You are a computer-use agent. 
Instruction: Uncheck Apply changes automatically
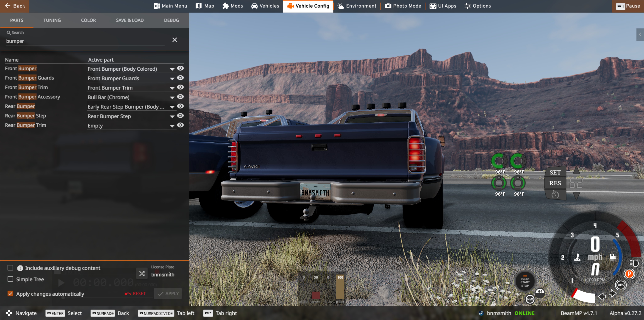10,293
